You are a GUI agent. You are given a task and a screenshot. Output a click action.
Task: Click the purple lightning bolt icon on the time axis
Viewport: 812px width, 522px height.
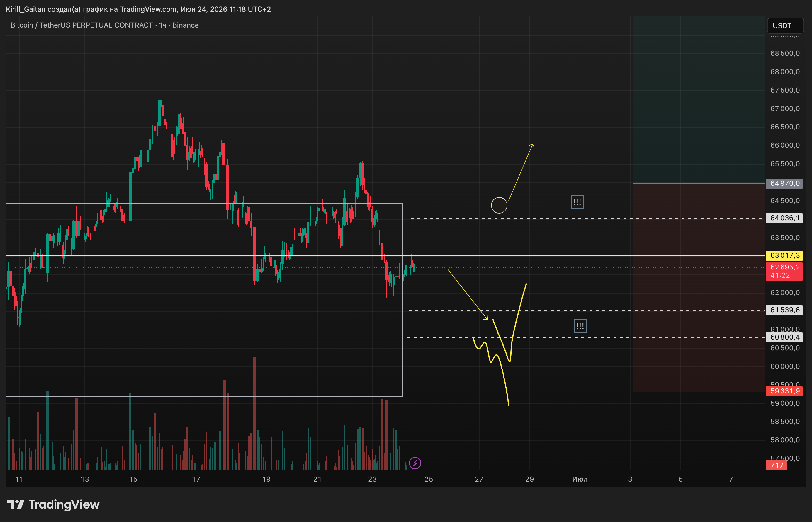point(415,463)
